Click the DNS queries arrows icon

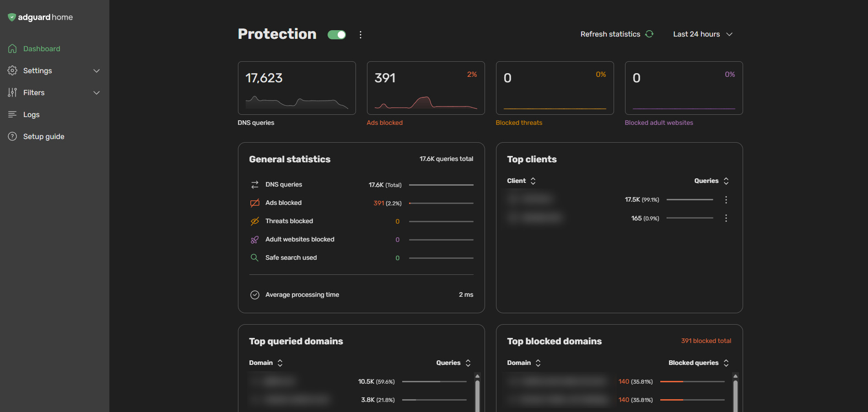point(255,185)
